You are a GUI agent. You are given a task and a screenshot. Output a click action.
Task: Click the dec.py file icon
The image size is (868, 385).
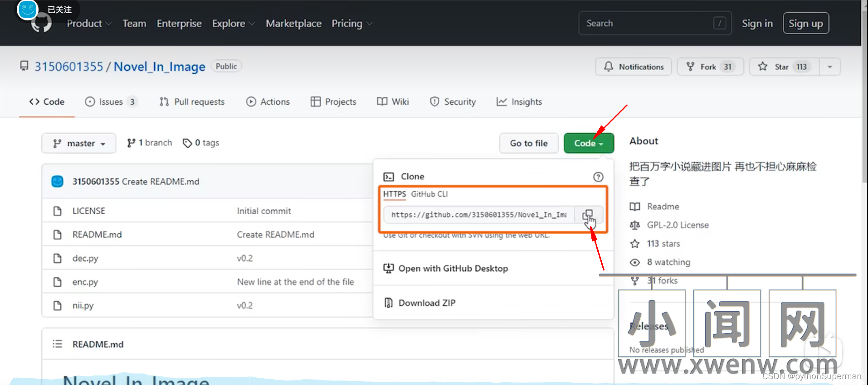point(57,258)
